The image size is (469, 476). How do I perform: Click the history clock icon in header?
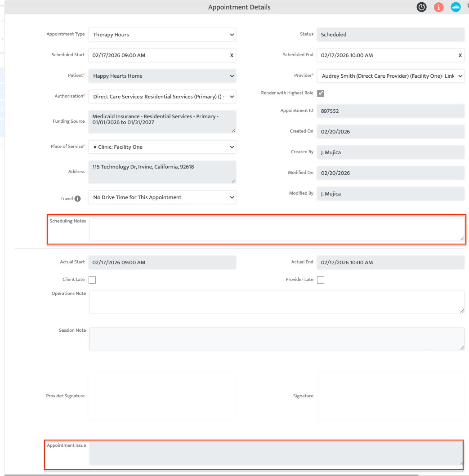[x=421, y=7]
